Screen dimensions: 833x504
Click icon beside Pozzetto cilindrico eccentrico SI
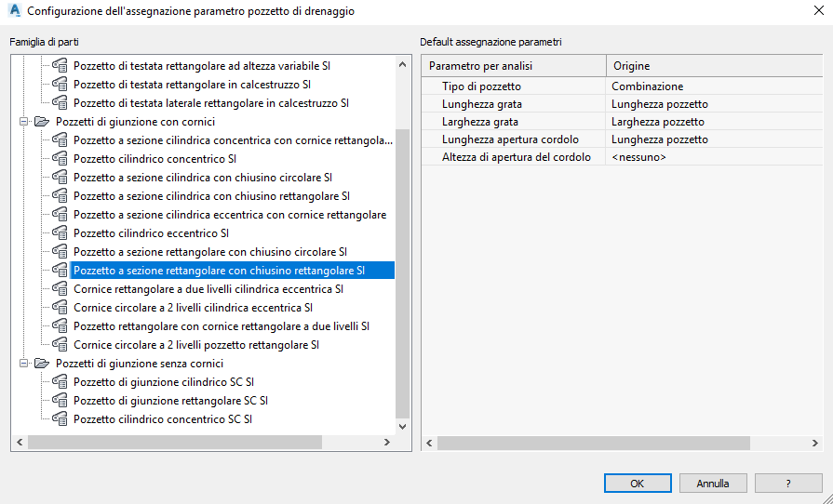(60, 233)
